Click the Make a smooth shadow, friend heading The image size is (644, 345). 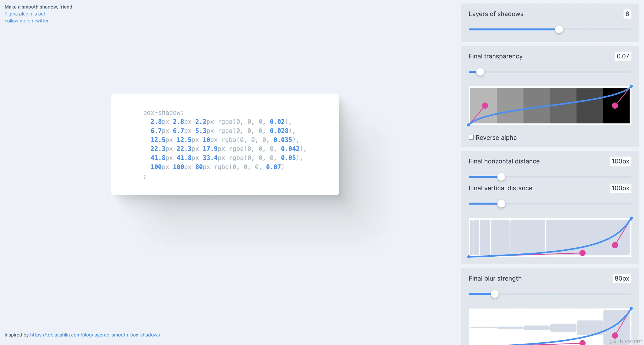tap(39, 7)
